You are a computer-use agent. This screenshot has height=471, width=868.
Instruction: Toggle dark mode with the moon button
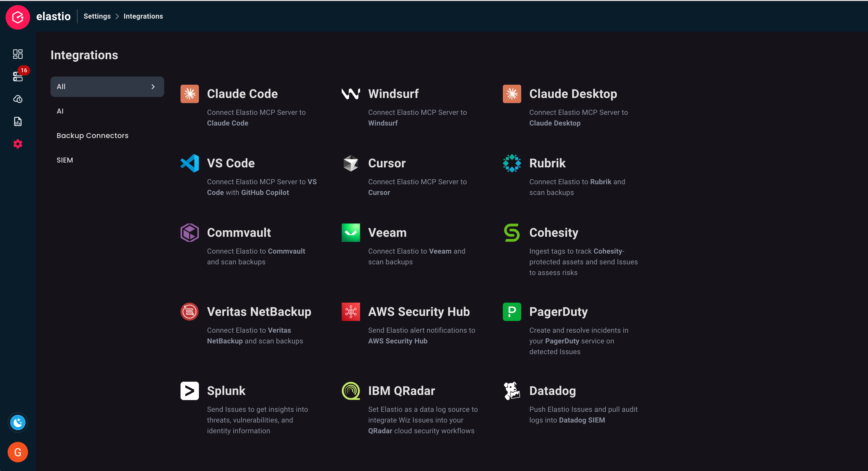click(18, 423)
